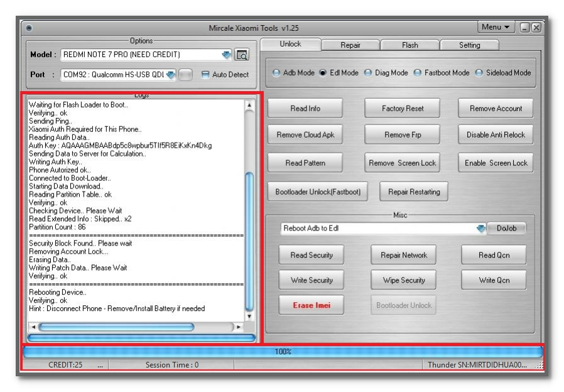
Task: Click the red Erase Imei button
Action: point(311,305)
